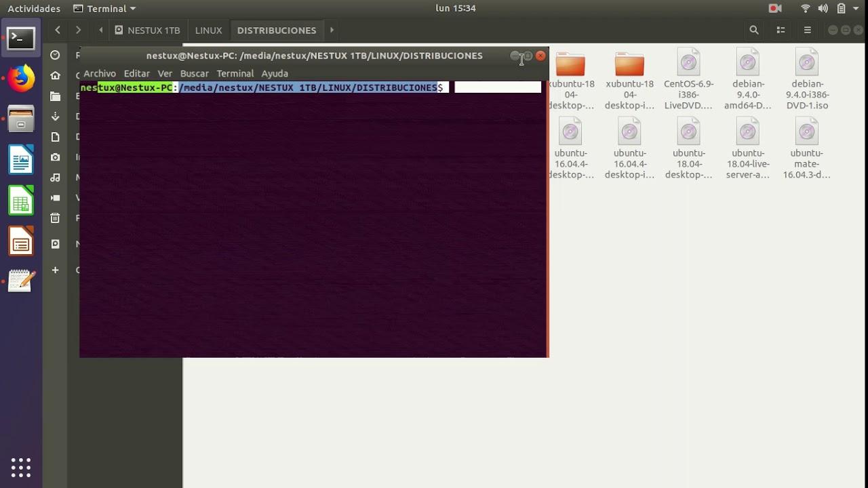This screenshot has width=868, height=488.
Task: Launch LibreOffice Calc from the dock
Action: [x=20, y=201]
